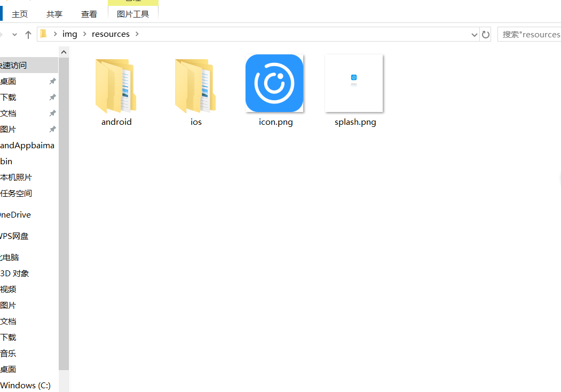Click the search resources input field

(529, 34)
